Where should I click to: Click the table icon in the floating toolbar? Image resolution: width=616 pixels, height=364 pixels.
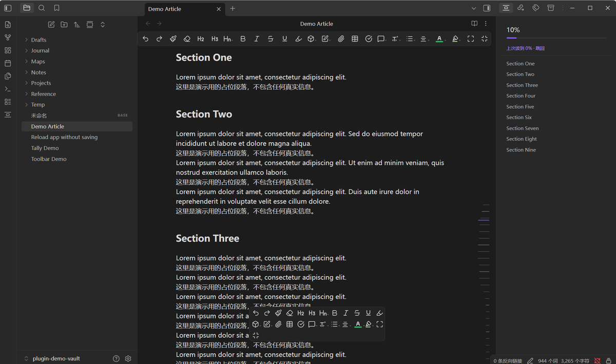point(290,324)
